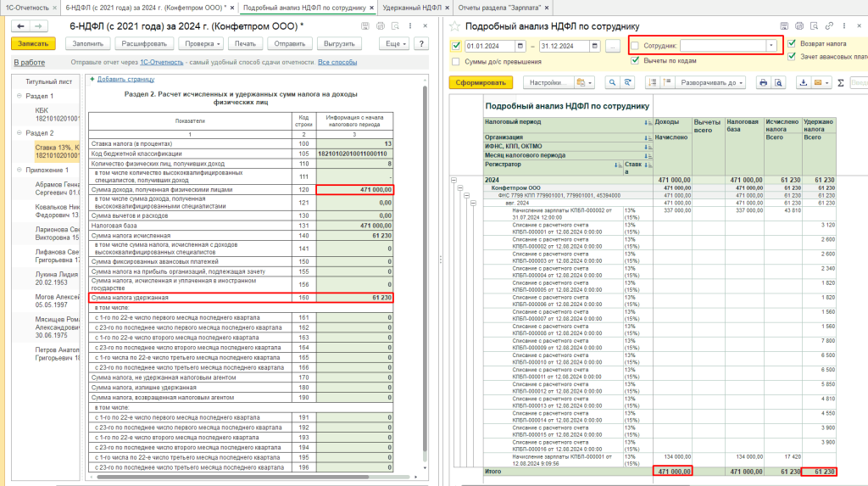
Task: Click the Сотрудник selection input field
Action: (722, 46)
